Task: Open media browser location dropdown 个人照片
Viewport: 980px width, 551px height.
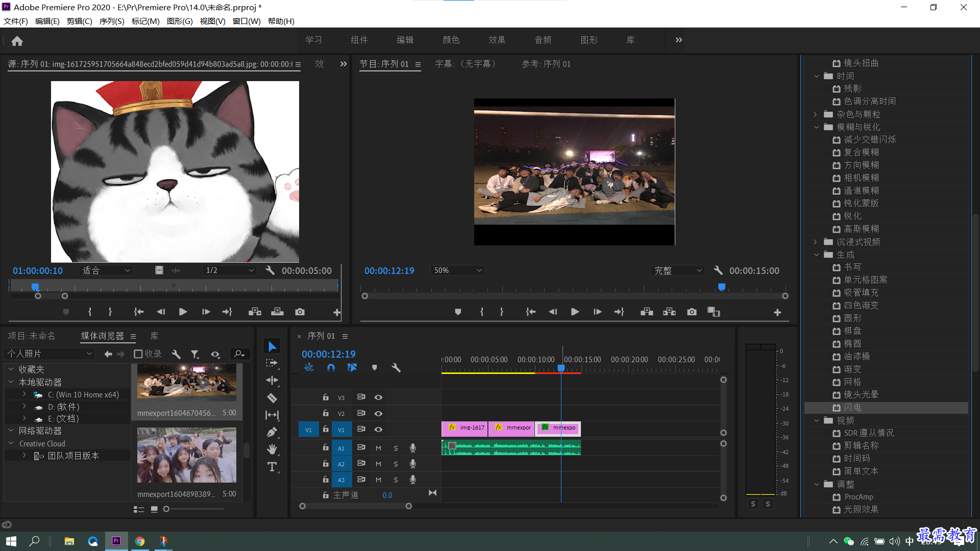Action: 50,354
